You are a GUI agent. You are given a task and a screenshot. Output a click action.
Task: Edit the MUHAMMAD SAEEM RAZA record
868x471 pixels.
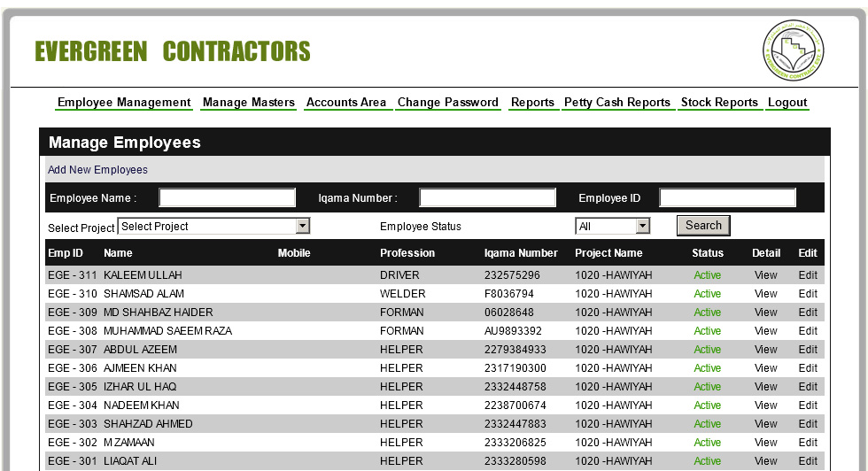tap(808, 331)
